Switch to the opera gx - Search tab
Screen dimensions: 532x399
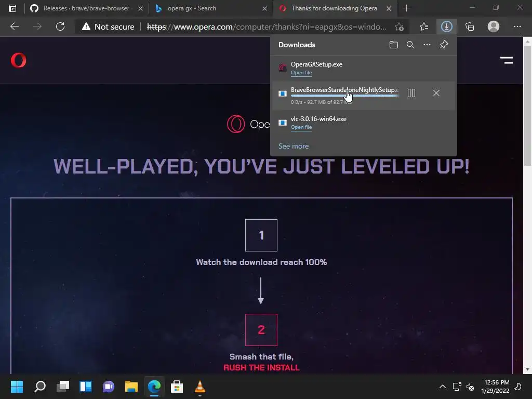[x=210, y=8]
